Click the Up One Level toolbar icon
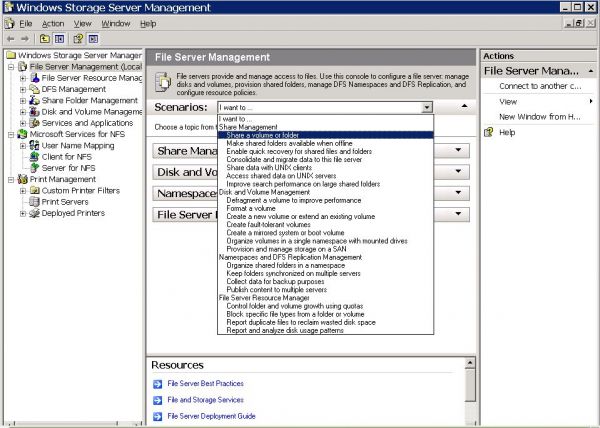 (x=45, y=39)
